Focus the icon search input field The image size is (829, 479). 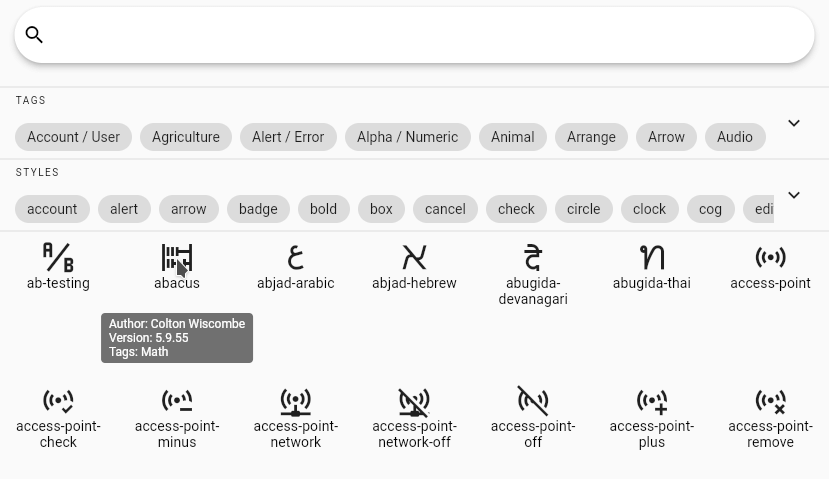pos(420,35)
